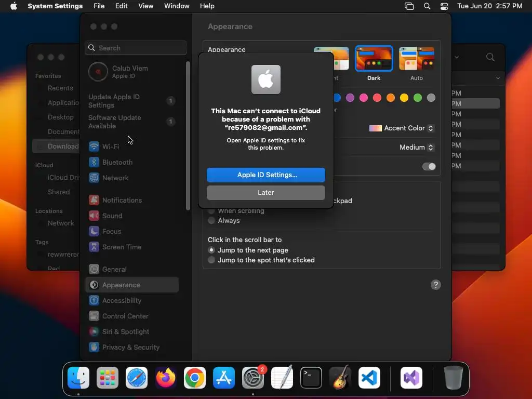Select Always show scroll bars option
Viewport: 532px width, 399px height.
tap(211, 220)
